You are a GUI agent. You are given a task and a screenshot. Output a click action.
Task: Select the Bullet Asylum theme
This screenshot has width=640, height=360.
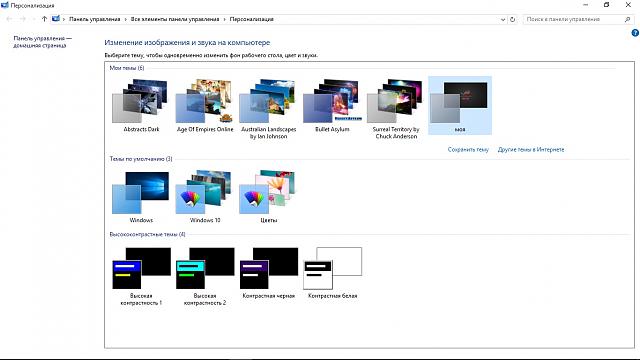point(332,106)
